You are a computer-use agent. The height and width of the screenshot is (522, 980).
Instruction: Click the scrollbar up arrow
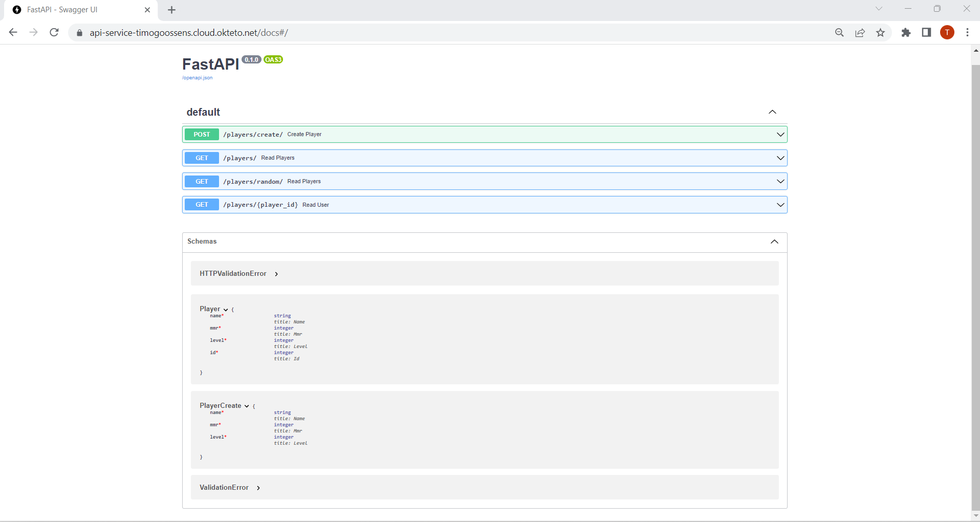pyautogui.click(x=975, y=50)
